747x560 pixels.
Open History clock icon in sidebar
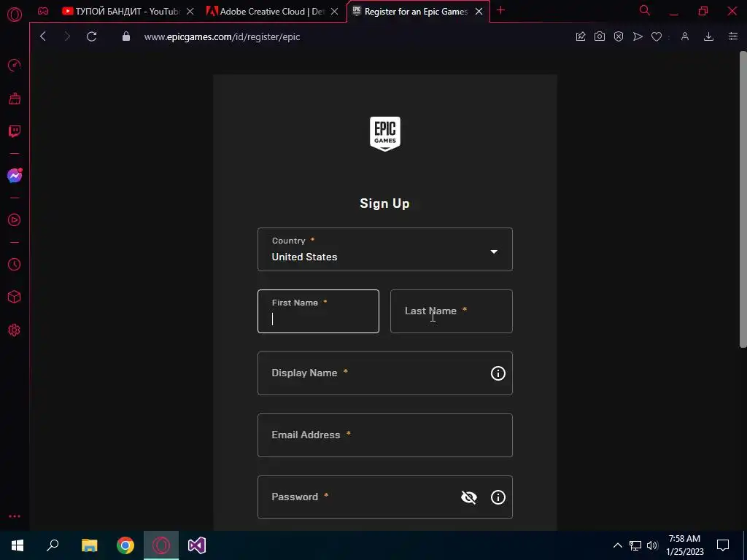click(x=15, y=264)
